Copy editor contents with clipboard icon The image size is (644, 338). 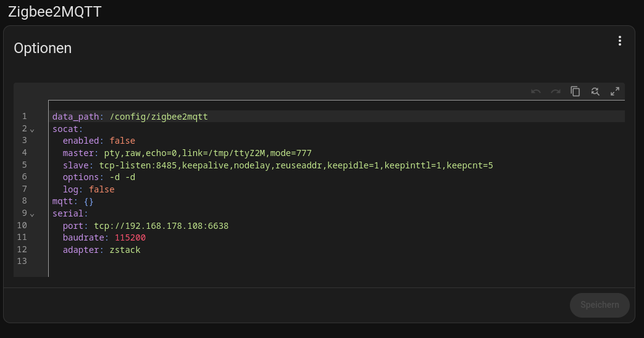[575, 91]
